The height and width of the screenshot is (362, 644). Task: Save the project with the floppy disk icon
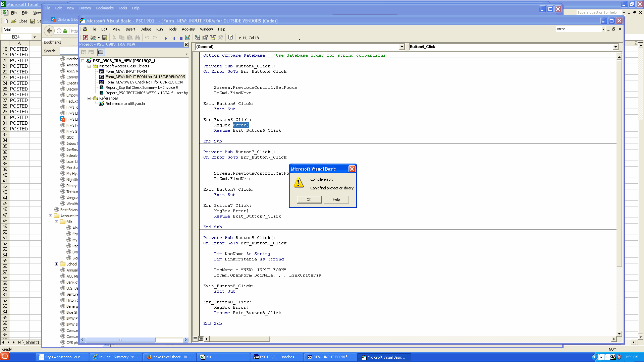(x=105, y=38)
